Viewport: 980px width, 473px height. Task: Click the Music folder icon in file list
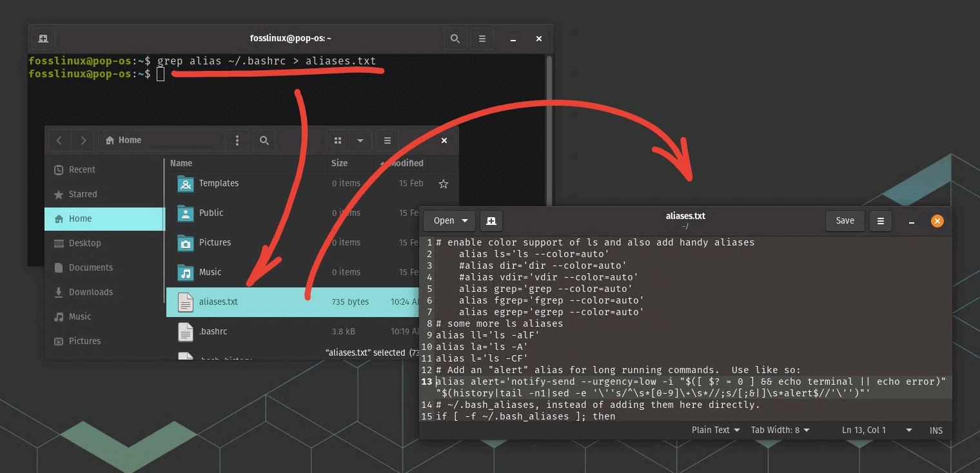tap(186, 273)
